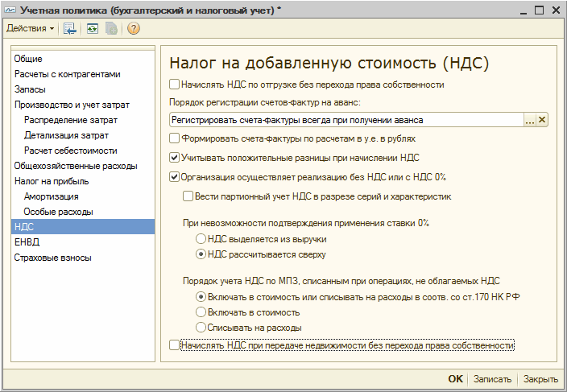This screenshot has width=567, height=392.
Task: Click the greyed-out document toolbar icon
Action: (x=111, y=28)
